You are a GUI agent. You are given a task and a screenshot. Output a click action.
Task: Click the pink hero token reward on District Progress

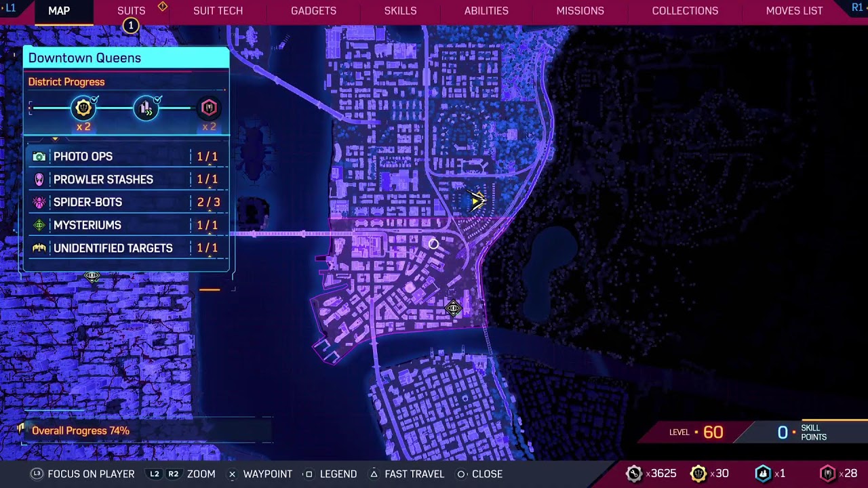(x=208, y=108)
